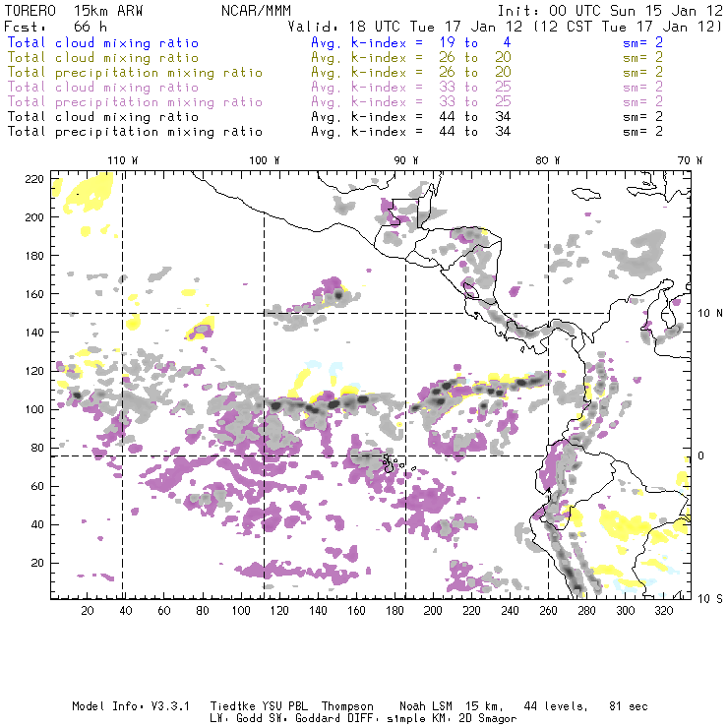The width and height of the screenshot is (728, 728).
Task: Click the blue "sm= 2" text in the top legend row
Action: (642, 43)
